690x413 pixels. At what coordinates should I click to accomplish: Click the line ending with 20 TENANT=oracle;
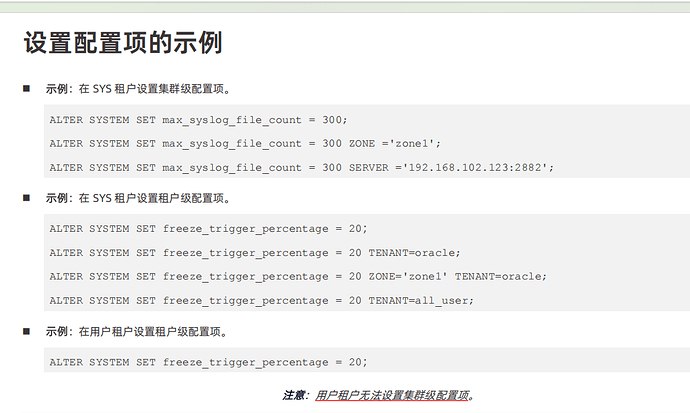254,252
